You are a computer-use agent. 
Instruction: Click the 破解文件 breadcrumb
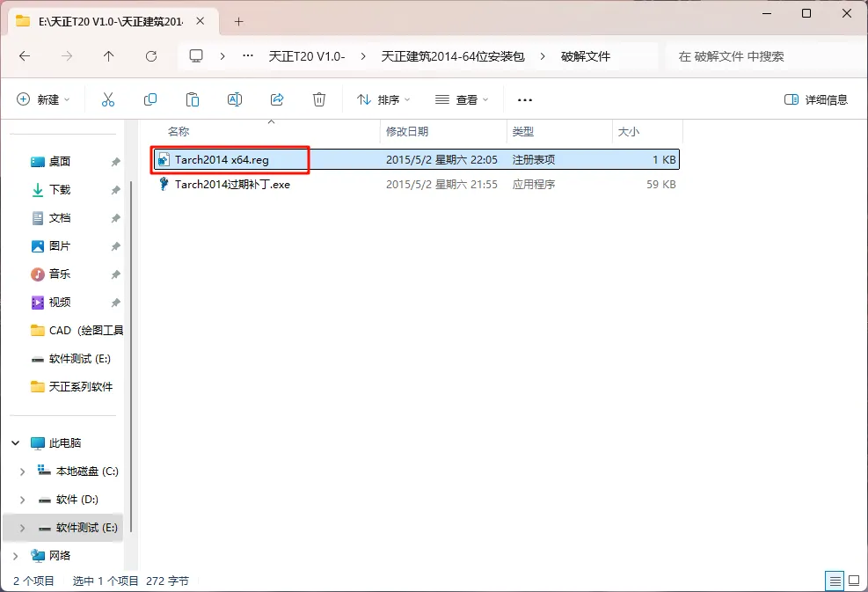click(x=585, y=56)
